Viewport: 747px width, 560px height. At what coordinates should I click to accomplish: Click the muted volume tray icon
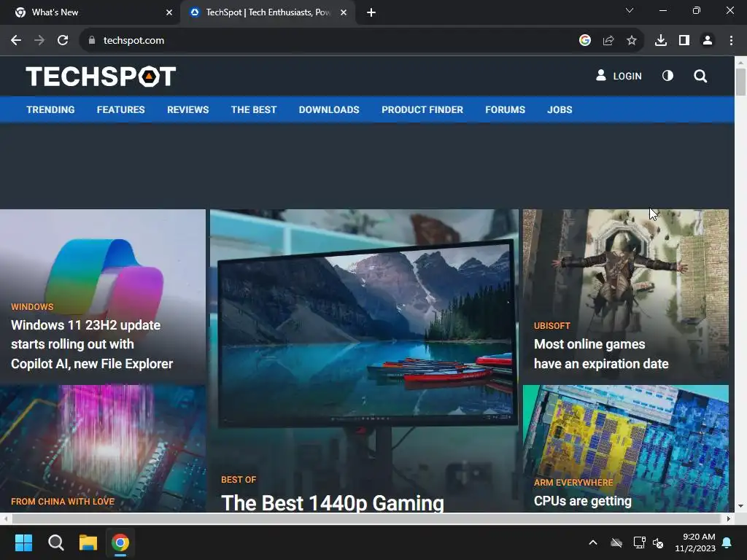pyautogui.click(x=658, y=542)
